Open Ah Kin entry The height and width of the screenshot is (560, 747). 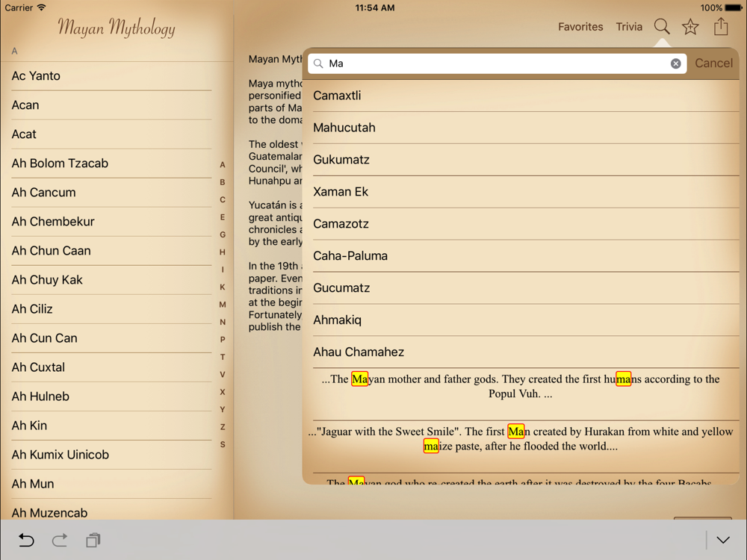click(111, 426)
